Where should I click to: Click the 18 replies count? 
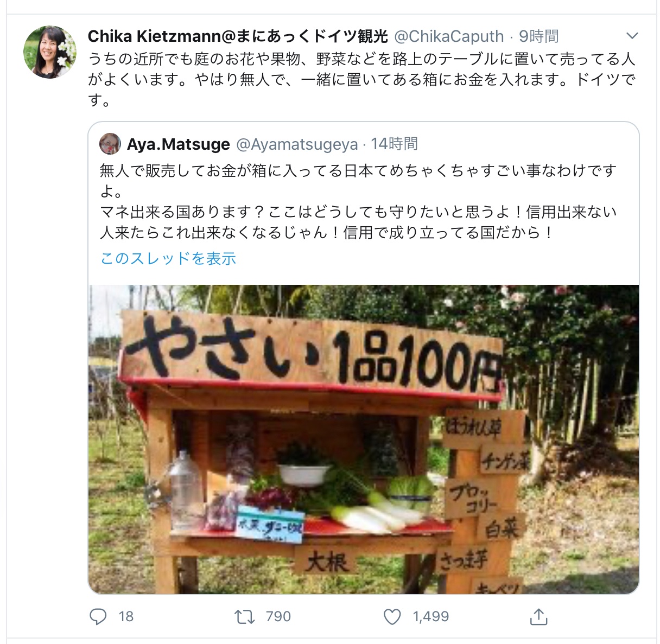[126, 617]
